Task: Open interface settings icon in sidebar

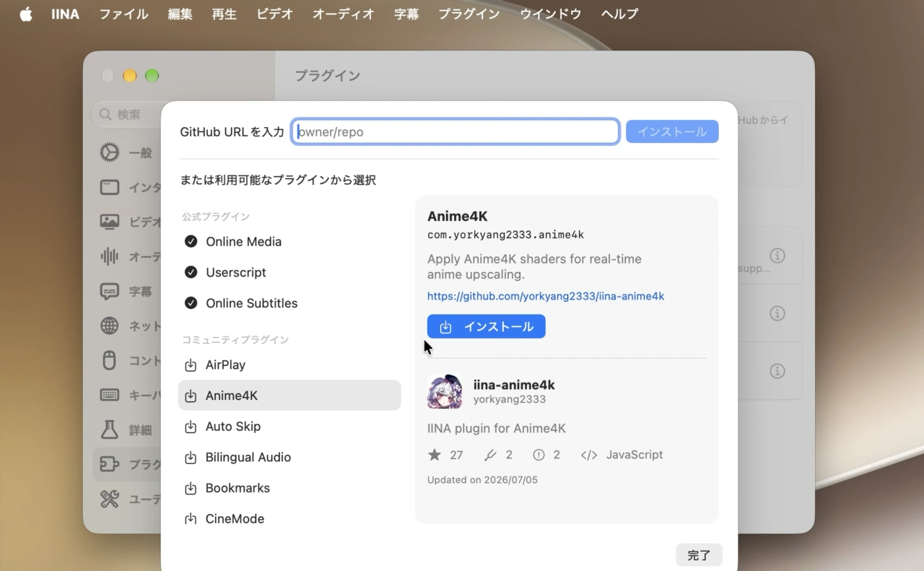Action: pyautogui.click(x=110, y=187)
